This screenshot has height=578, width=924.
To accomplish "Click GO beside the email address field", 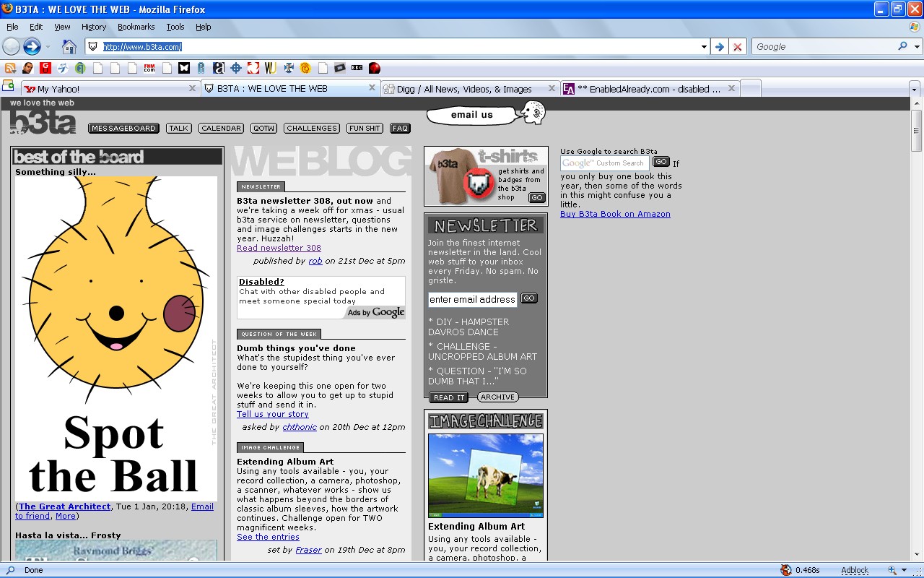I will (529, 298).
